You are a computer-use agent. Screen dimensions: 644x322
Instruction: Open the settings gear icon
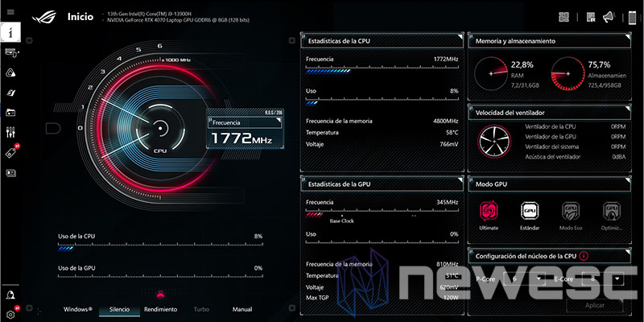10,315
